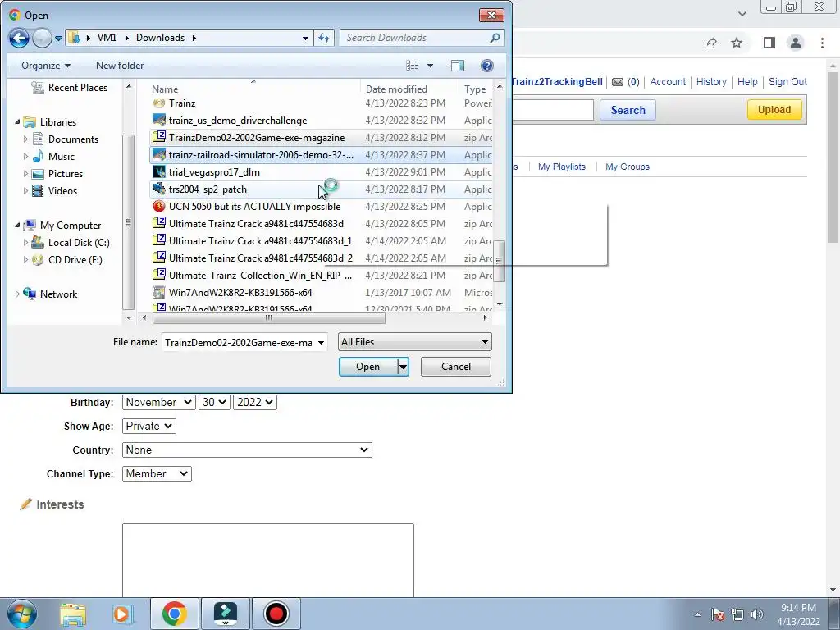Screen dimensions: 840x630
Task: Expand Network tree node
Action: [x=17, y=294]
